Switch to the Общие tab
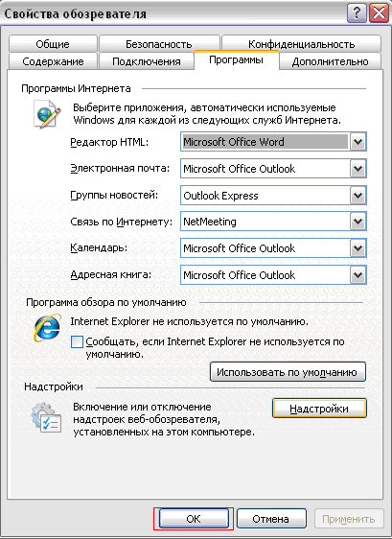Image resolution: width=392 pixels, height=539 pixels. click(53, 44)
